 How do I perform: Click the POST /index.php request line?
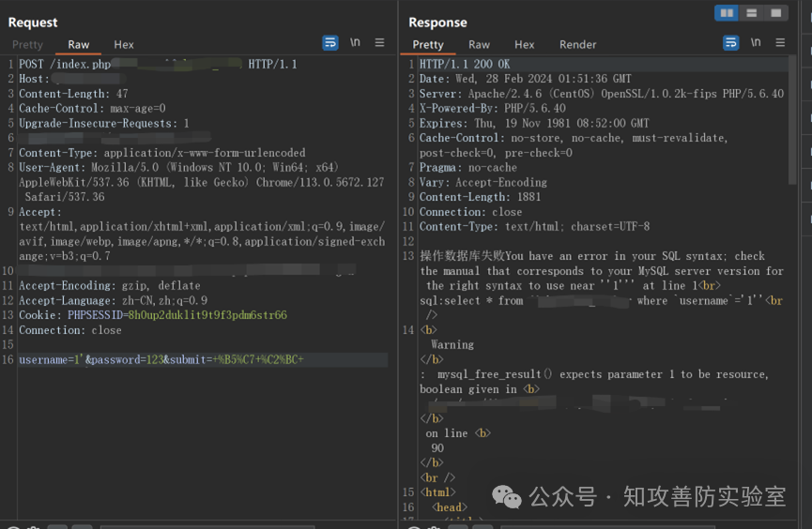click(x=158, y=64)
